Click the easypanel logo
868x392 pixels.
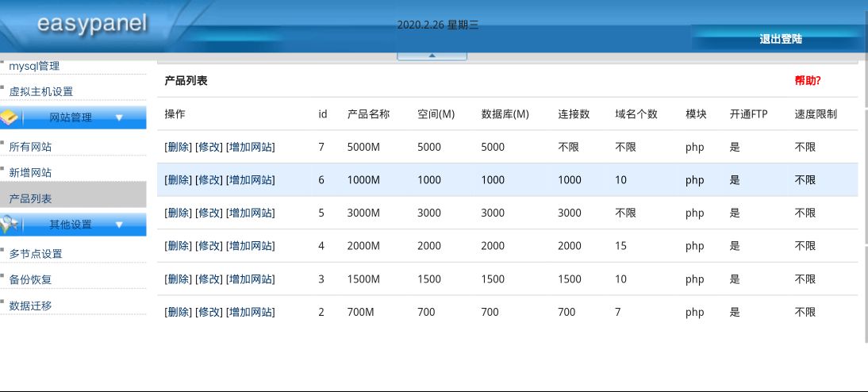[x=92, y=24]
